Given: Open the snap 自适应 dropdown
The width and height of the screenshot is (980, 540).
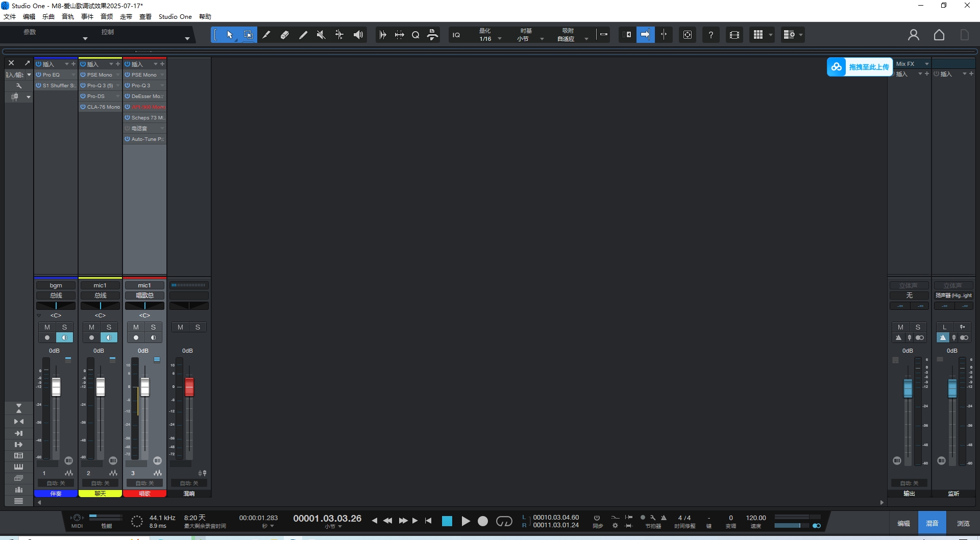Looking at the screenshot, I should click(586, 39).
